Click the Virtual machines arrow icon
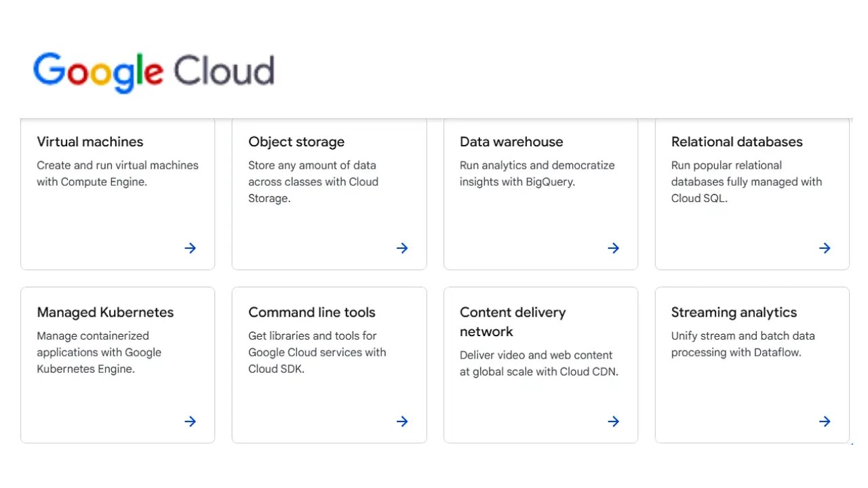 [190, 248]
